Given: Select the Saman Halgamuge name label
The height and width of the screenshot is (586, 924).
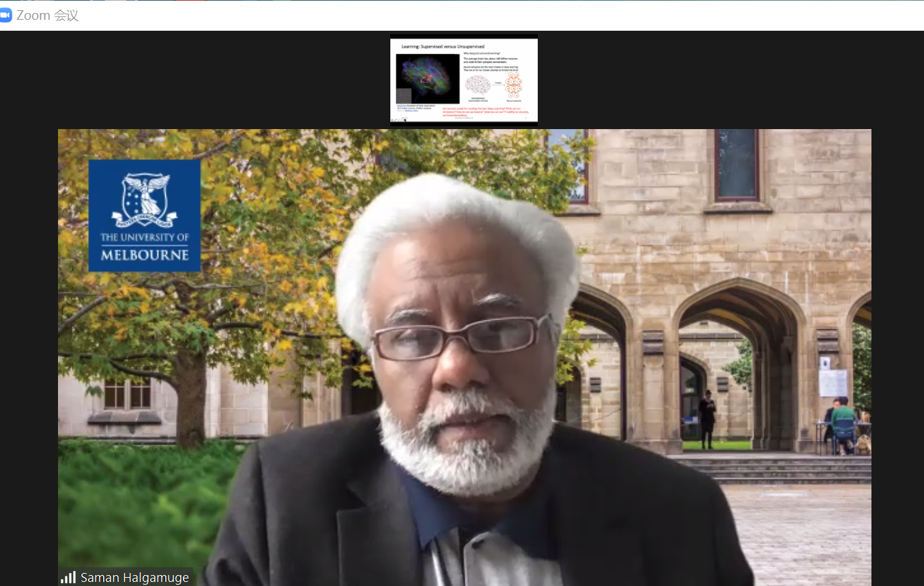Looking at the screenshot, I should pos(134,578).
